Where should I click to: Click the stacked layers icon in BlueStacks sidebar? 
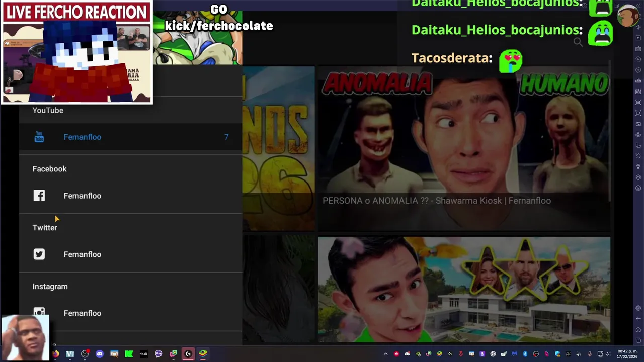[638, 177]
